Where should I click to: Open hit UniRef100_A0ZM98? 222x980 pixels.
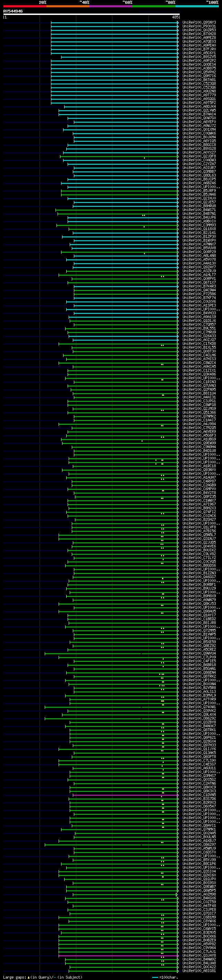(199, 894)
